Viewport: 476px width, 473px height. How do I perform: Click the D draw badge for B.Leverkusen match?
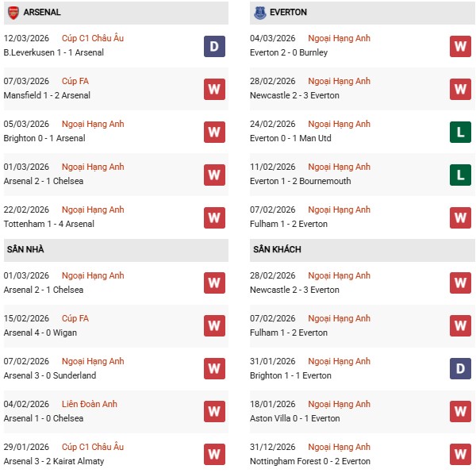point(214,46)
